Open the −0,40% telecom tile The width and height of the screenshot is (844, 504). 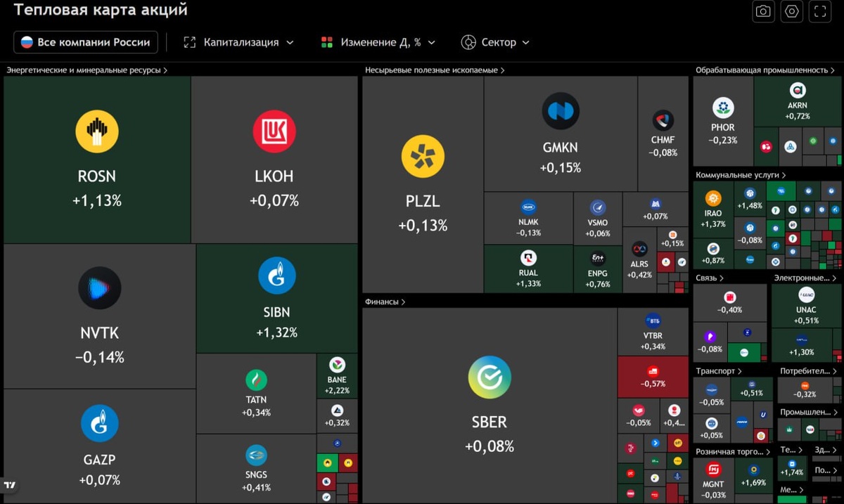pos(729,302)
